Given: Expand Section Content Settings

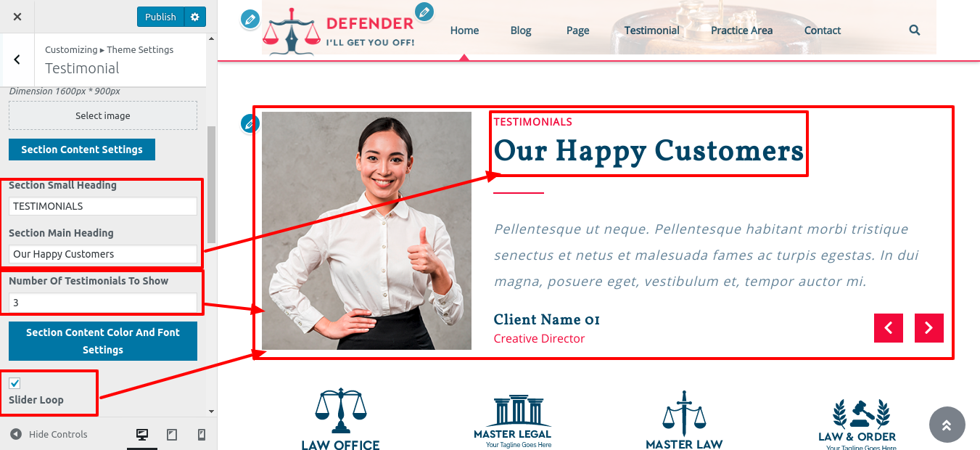Looking at the screenshot, I should [x=82, y=150].
